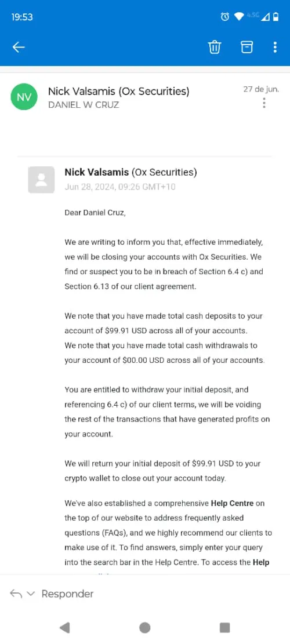
Task: Tap the gray contact placeholder image
Action: click(41, 180)
